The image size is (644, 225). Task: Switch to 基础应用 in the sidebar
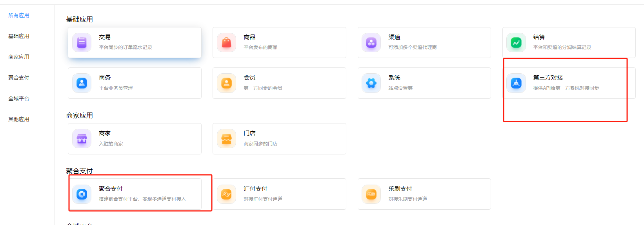(19, 36)
